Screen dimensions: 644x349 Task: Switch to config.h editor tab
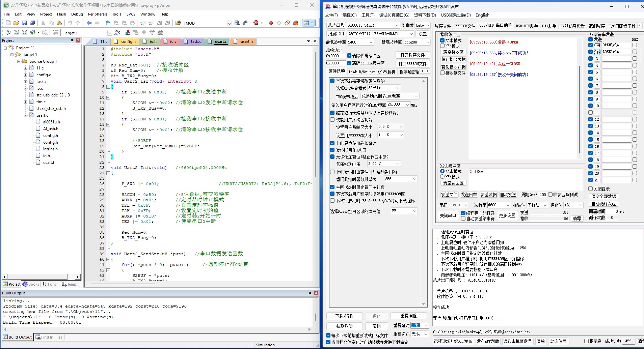pyautogui.click(x=126, y=41)
